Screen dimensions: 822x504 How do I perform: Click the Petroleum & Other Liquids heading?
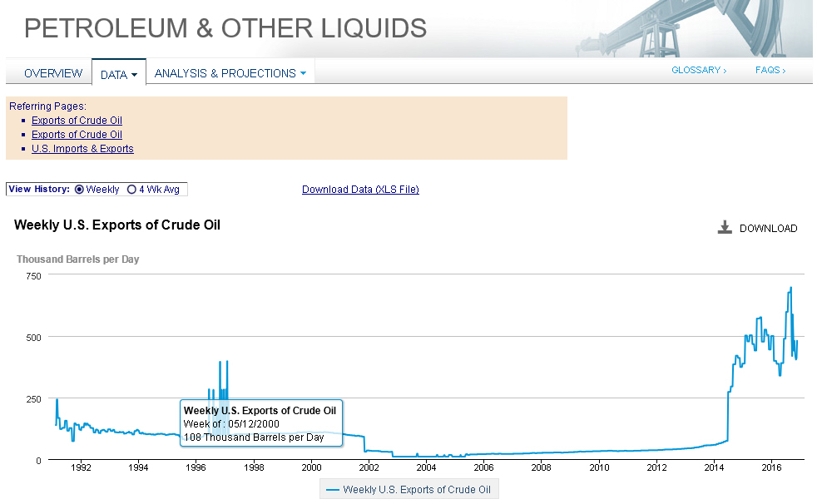tap(225, 28)
